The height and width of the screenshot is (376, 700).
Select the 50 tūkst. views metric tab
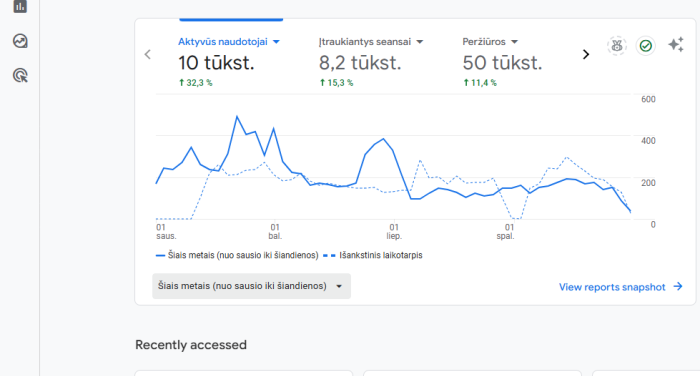[502, 63]
